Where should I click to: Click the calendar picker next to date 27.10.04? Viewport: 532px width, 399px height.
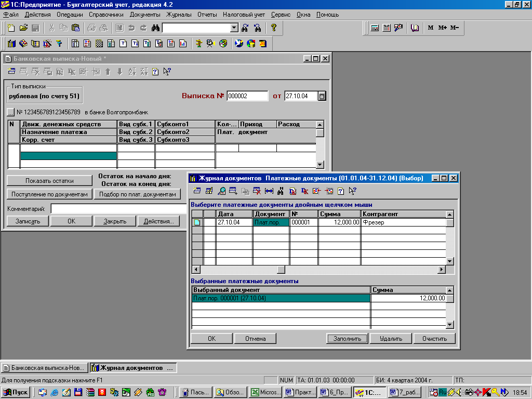pyautogui.click(x=322, y=96)
